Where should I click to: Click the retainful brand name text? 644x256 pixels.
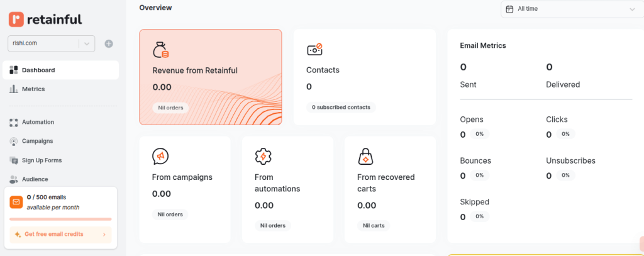pos(54,19)
